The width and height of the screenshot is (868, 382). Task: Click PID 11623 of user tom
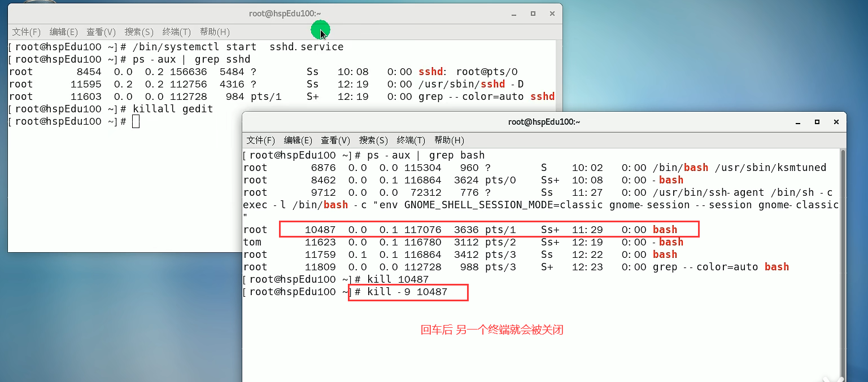click(320, 242)
